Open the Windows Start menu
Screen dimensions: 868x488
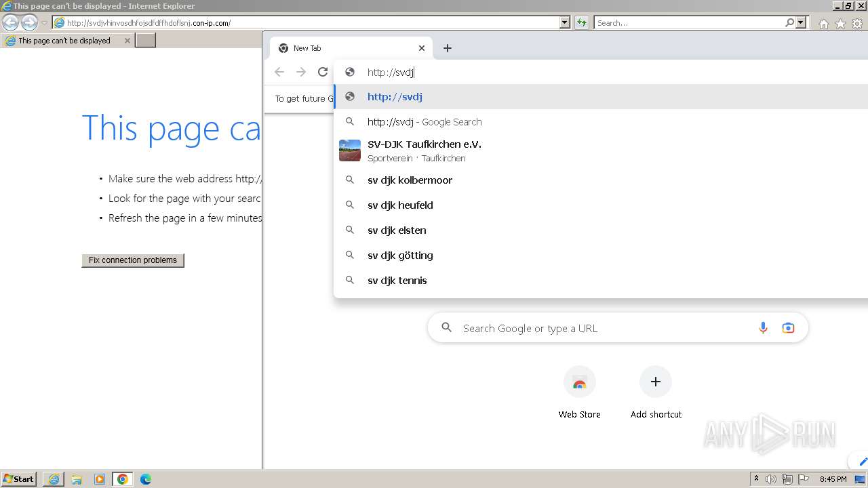(x=18, y=479)
